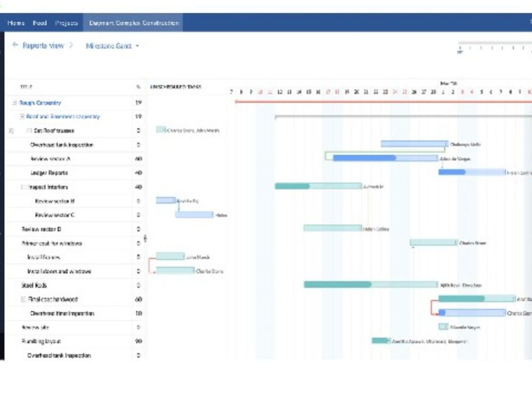Image resolution: width=532 pixels, height=399 pixels.
Task: Collapse Roof and Basement carpentry group
Action: 22,117
